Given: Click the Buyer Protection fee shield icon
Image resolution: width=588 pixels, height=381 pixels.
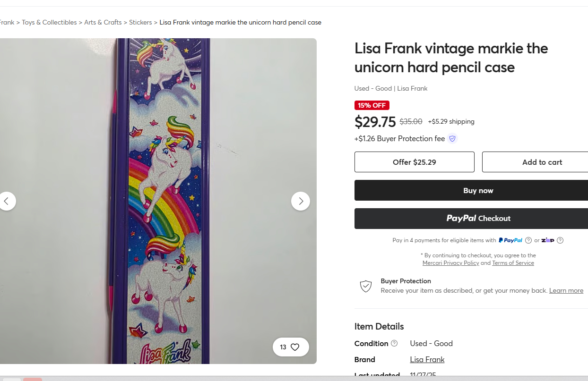Looking at the screenshot, I should tap(452, 139).
